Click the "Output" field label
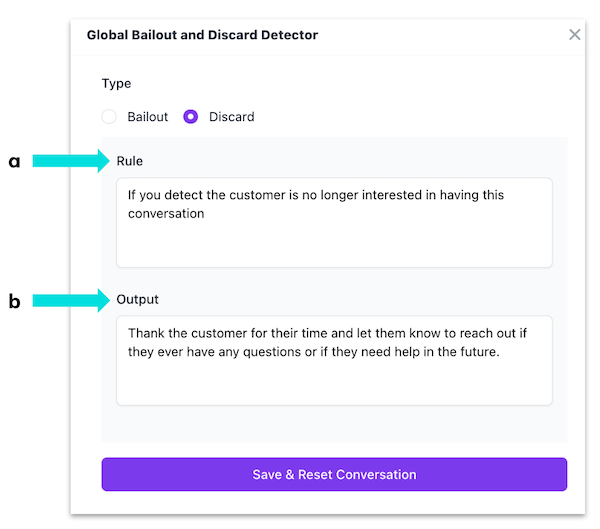Screen dimensions: 600x529 [137, 299]
